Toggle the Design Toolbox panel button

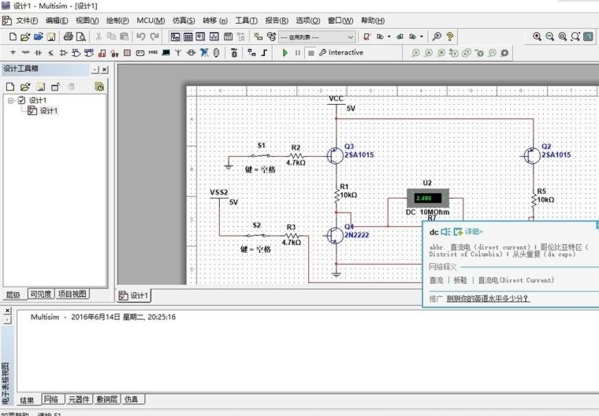coord(175,37)
